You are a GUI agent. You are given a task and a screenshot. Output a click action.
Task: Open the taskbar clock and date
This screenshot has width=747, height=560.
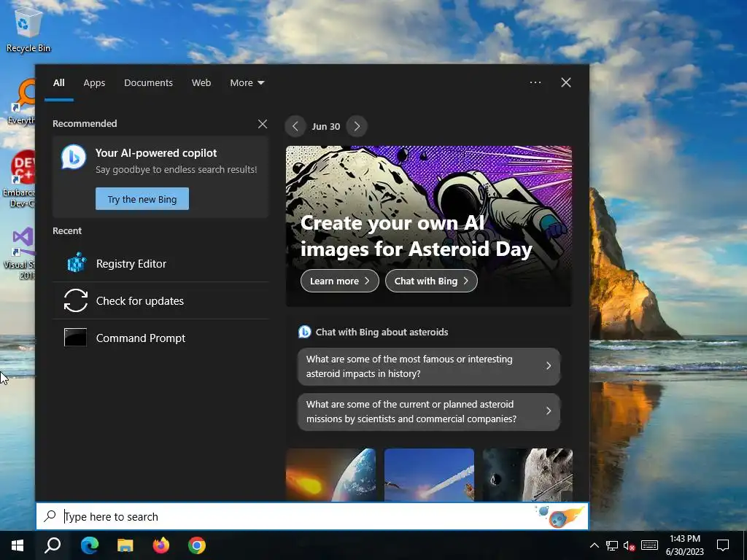[684, 545]
